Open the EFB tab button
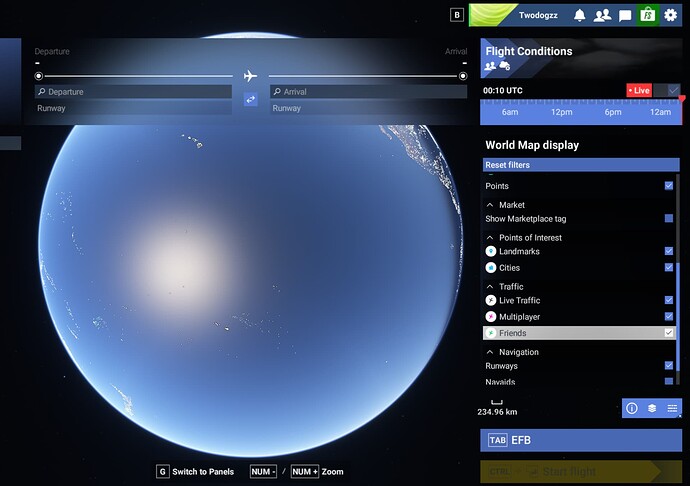This screenshot has height=486, width=690. [580, 440]
